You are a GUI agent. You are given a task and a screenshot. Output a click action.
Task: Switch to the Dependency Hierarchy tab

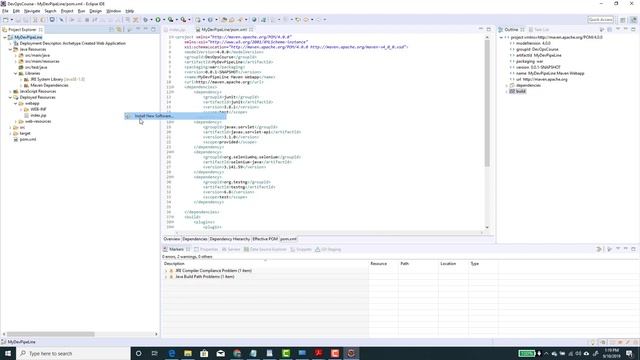[x=229, y=239]
